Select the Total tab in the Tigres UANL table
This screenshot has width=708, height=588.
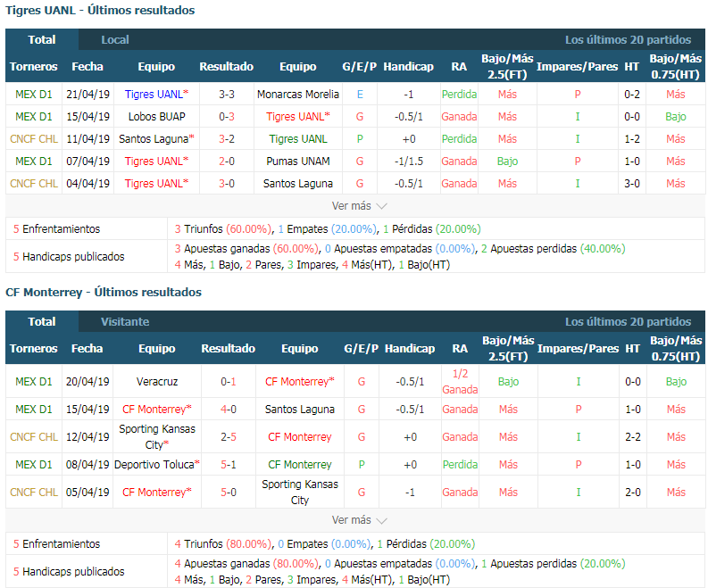click(x=42, y=40)
